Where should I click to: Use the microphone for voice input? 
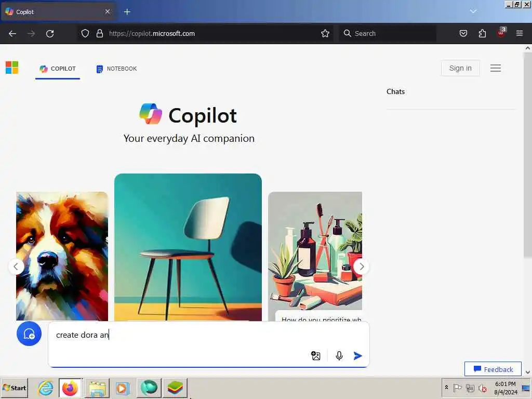tap(339, 355)
